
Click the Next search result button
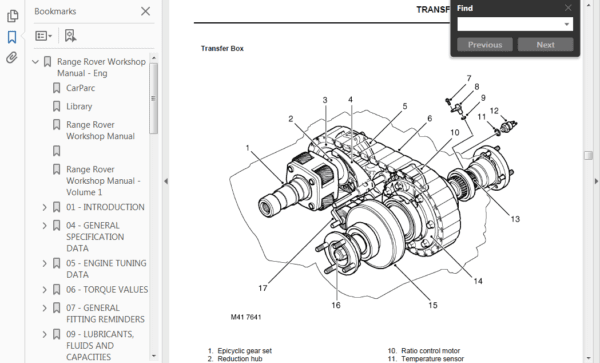pos(545,45)
